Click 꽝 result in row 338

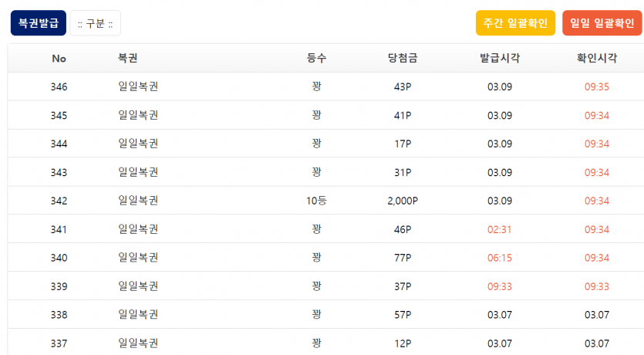click(316, 314)
